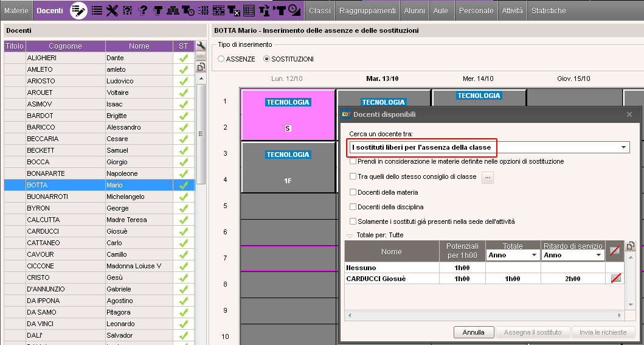Sort teachers by Cognome column header

65,46
